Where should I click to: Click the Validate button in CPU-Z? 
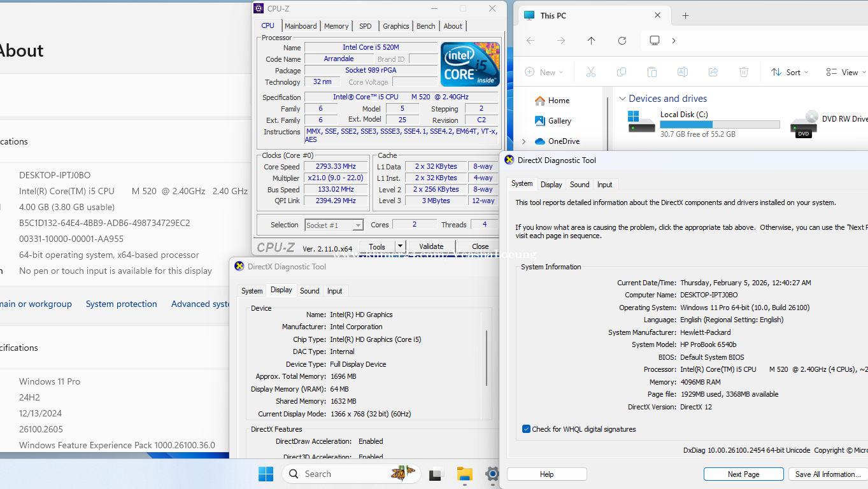click(431, 246)
